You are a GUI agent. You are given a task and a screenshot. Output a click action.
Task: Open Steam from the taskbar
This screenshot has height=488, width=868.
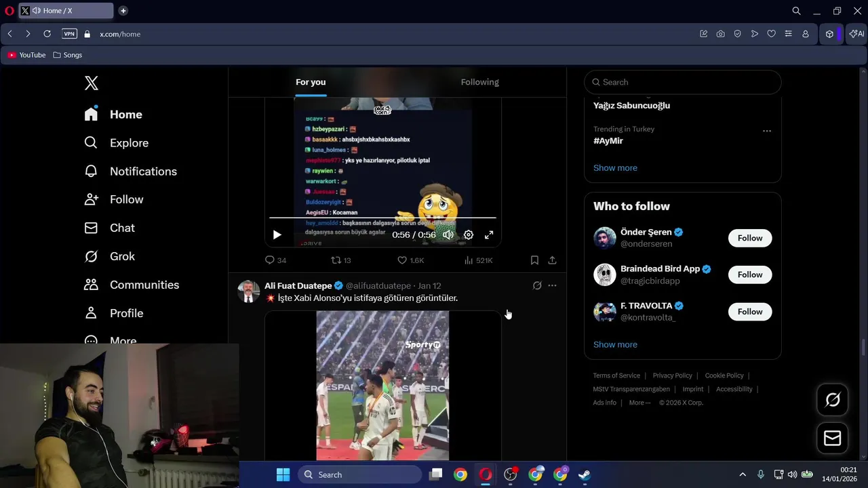point(585,474)
